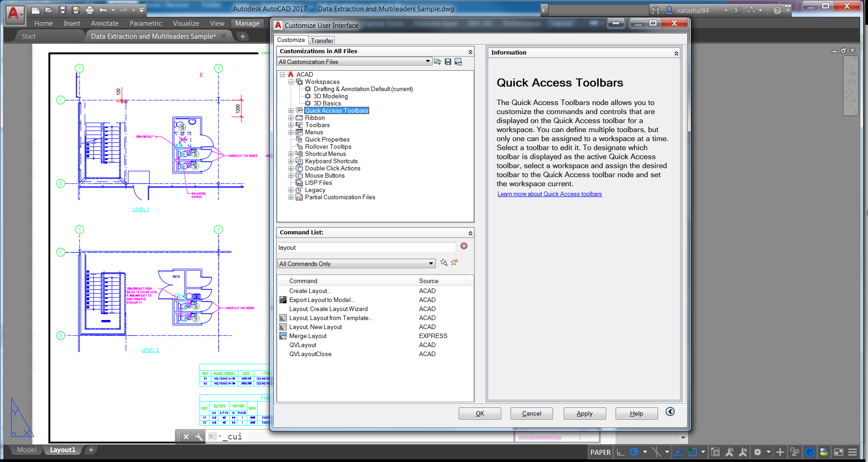
Task: Click the Apply button
Action: (584, 413)
